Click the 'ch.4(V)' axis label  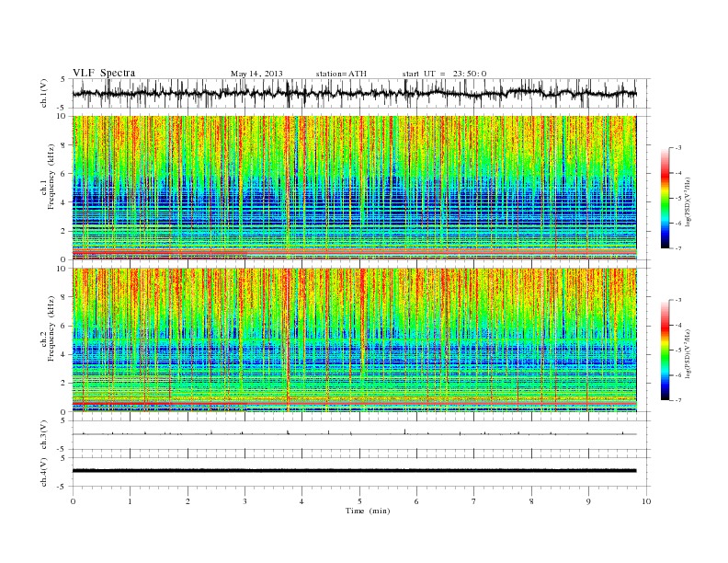click(44, 472)
